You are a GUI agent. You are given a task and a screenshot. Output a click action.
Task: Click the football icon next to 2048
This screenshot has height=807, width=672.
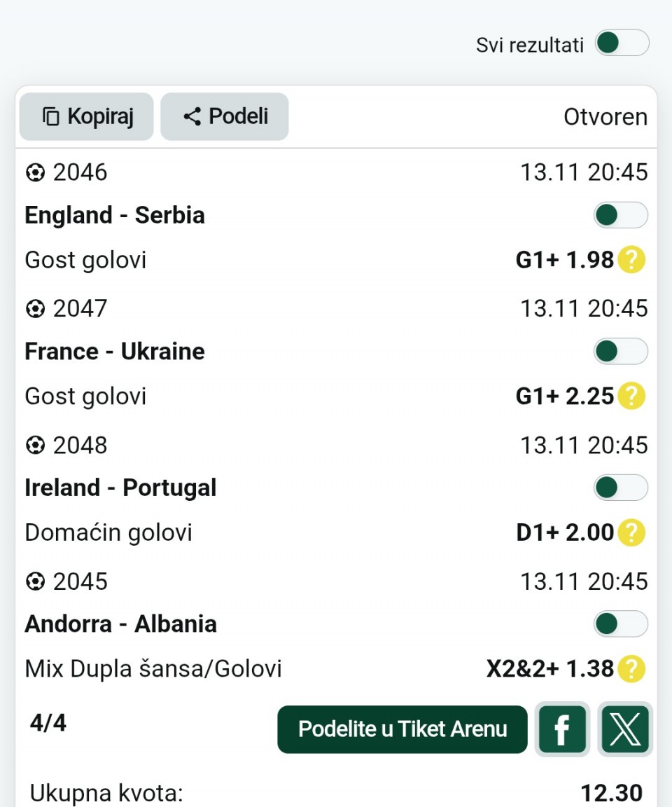(35, 446)
